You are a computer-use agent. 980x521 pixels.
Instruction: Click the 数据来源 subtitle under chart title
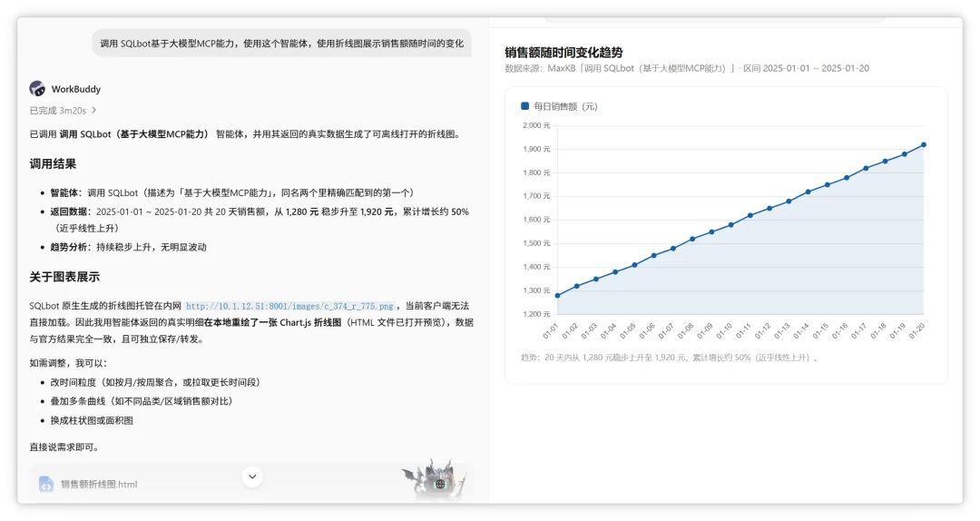click(x=687, y=68)
